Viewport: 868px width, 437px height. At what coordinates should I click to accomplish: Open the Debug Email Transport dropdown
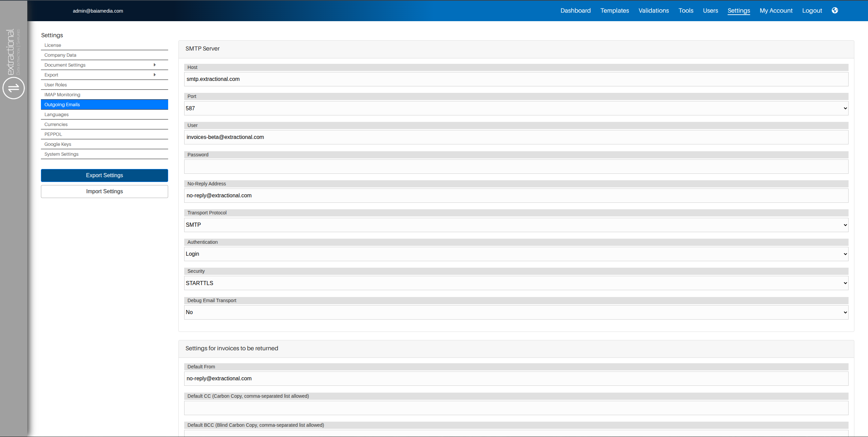click(516, 312)
